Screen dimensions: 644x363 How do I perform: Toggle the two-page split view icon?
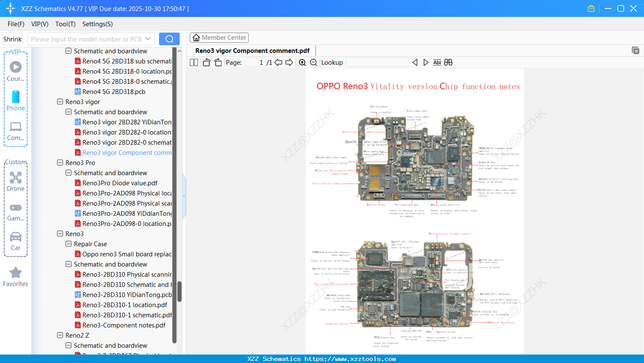point(194,63)
